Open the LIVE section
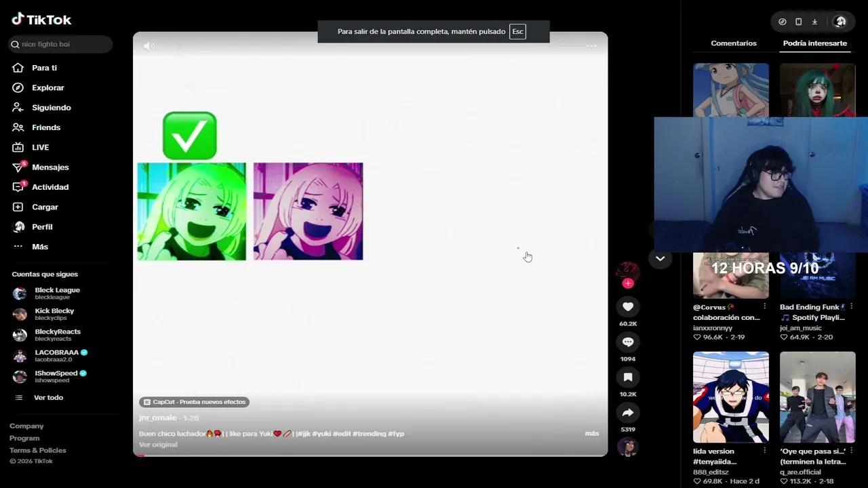This screenshot has width=868, height=488. 40,147
